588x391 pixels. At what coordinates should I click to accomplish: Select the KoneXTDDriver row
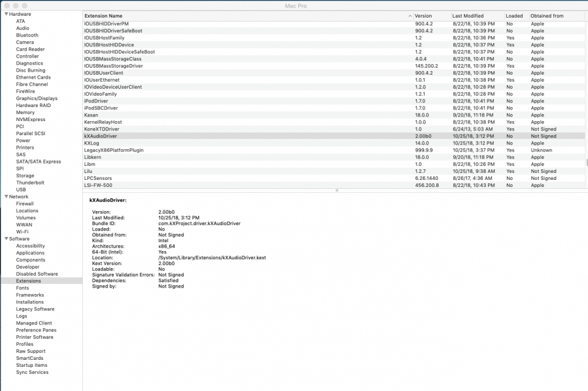[x=334, y=129]
